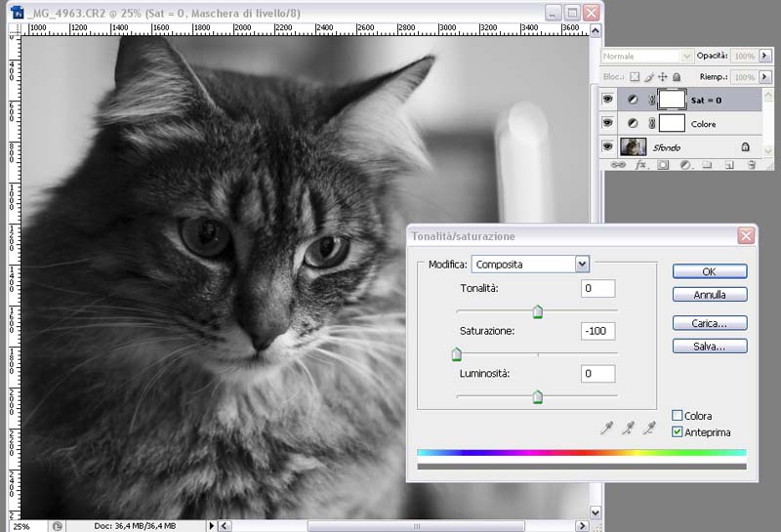Click the lock transparent pixels icon
The width and height of the screenshot is (781, 532).
coord(635,77)
